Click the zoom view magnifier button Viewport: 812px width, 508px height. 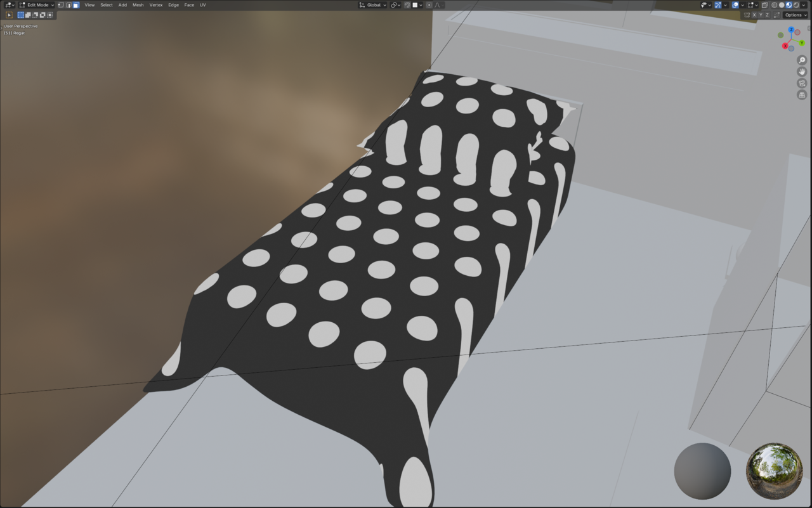802,60
